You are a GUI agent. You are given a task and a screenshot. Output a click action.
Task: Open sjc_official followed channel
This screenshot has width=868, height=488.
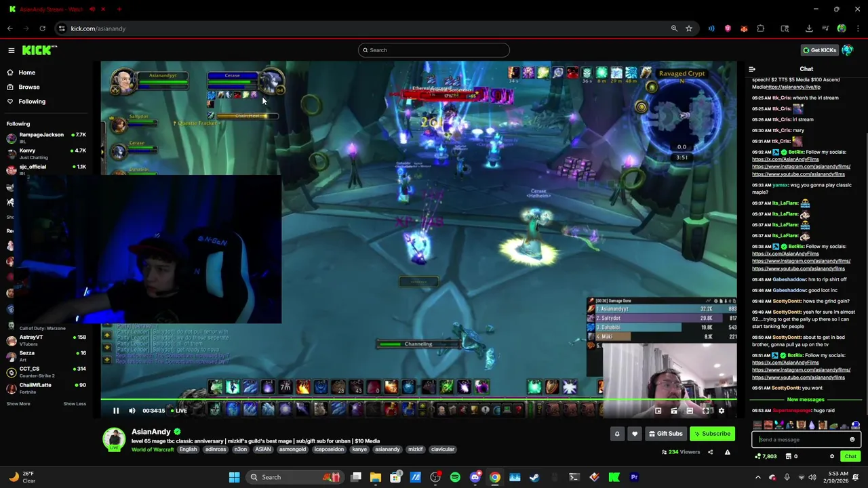point(46,169)
